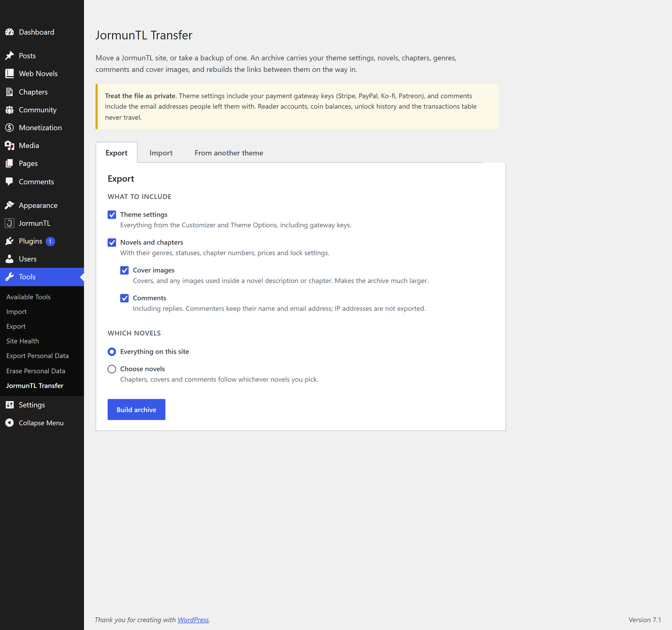Click the Appearance paintbrush icon

click(9, 205)
